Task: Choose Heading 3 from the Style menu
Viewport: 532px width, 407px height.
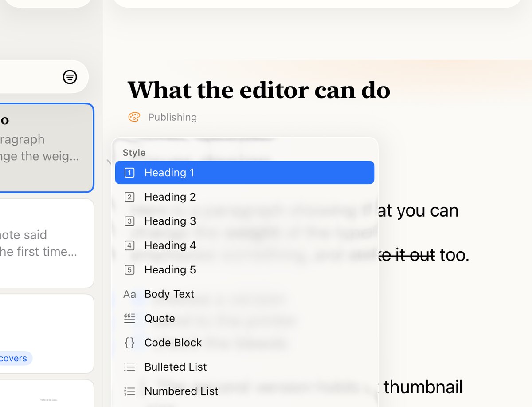Action: (245, 221)
